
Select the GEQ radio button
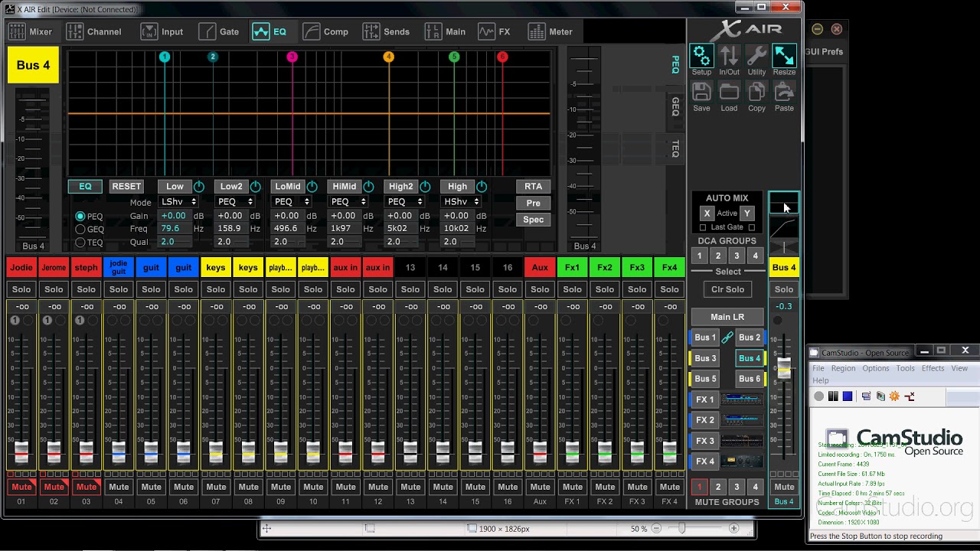(80, 230)
